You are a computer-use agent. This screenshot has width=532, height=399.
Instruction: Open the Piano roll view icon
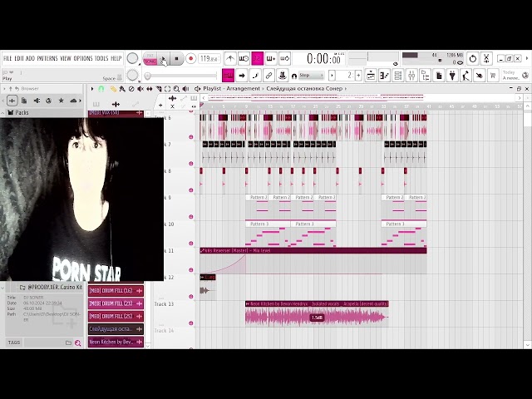pos(384,76)
